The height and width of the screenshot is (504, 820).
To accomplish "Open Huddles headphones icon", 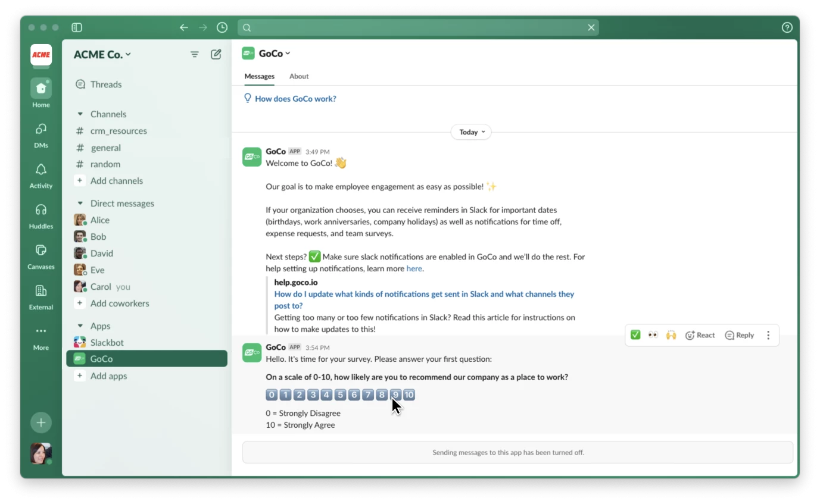I will click(40, 210).
